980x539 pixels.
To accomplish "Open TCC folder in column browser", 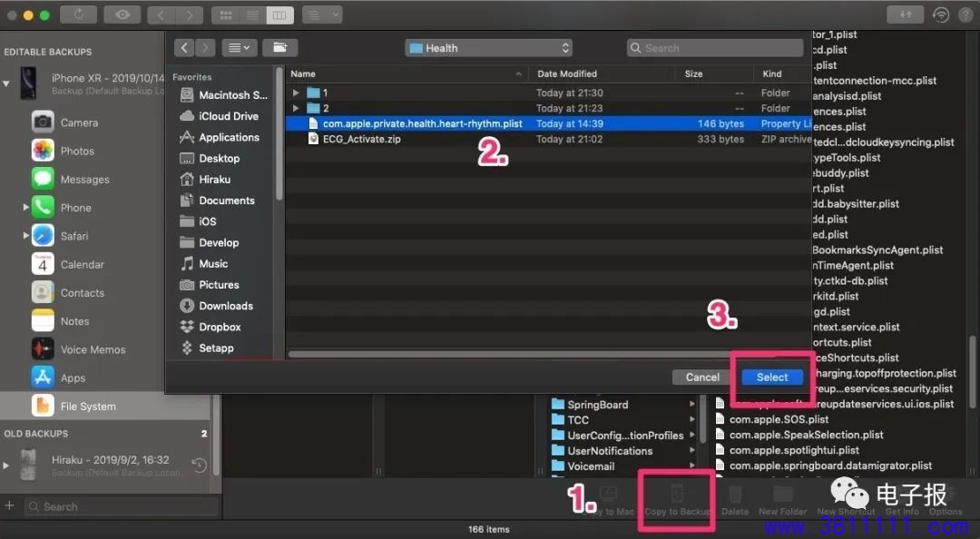I will click(623, 420).
